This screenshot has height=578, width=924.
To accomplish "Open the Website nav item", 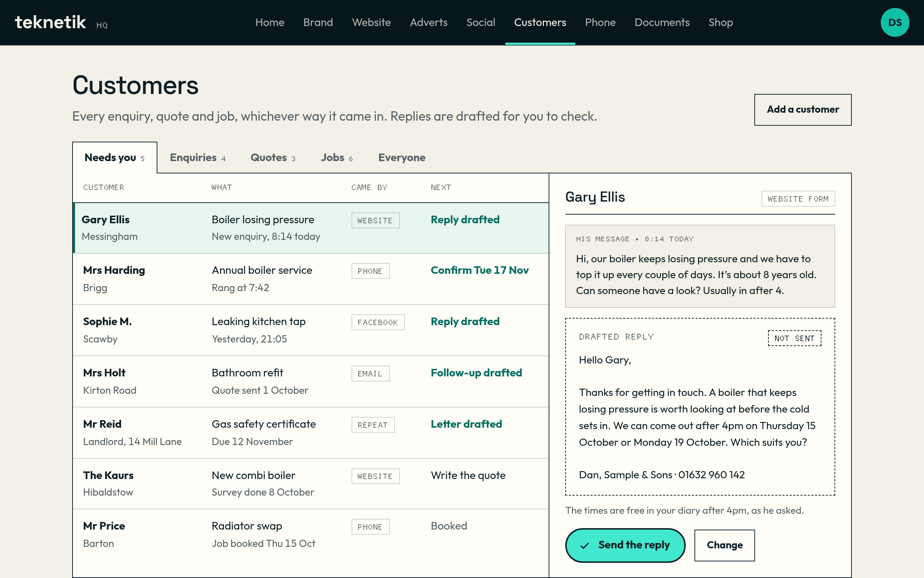I will [x=371, y=22].
